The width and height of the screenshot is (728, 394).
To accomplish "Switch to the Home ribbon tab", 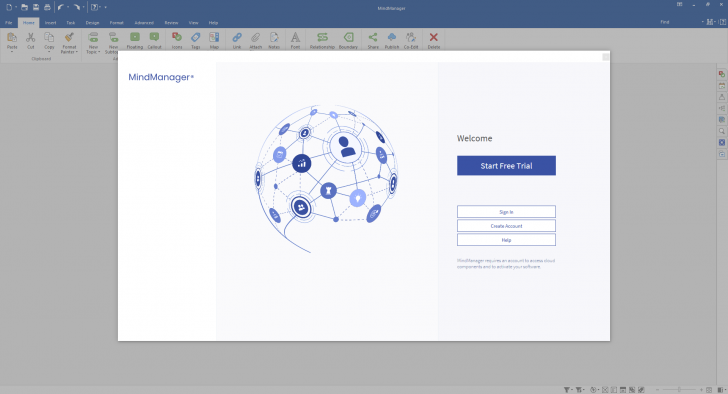I will 28,23.
